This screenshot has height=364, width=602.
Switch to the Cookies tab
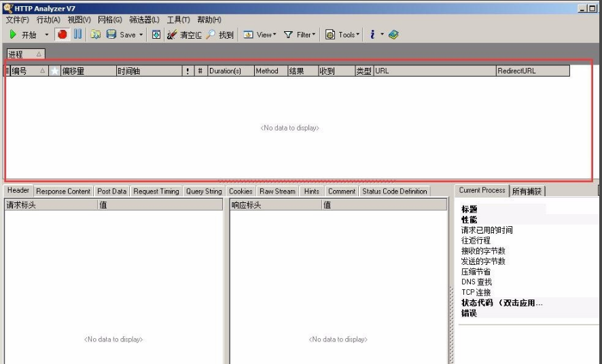click(x=241, y=191)
